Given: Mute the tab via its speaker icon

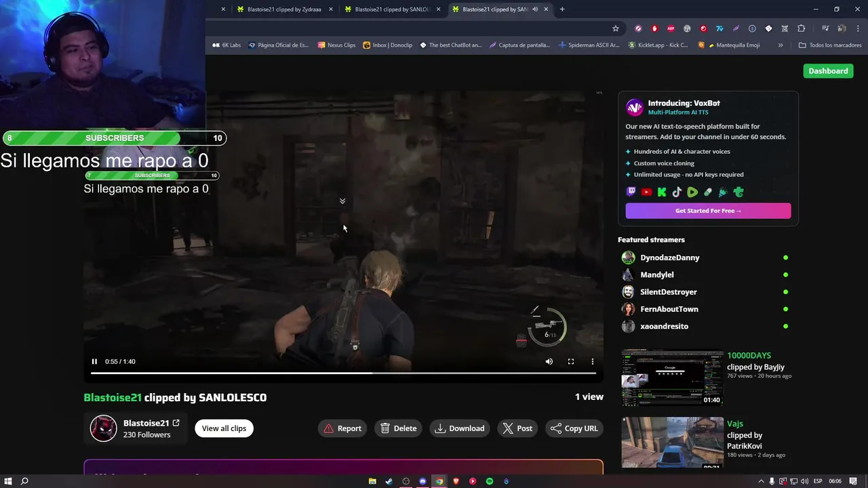Looking at the screenshot, I should [536, 9].
